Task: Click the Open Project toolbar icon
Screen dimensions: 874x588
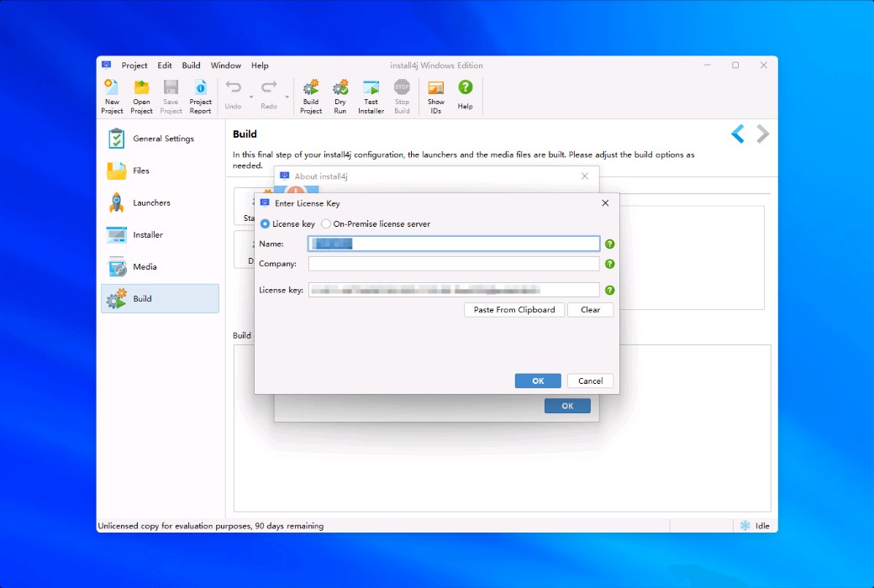Action: (x=141, y=97)
